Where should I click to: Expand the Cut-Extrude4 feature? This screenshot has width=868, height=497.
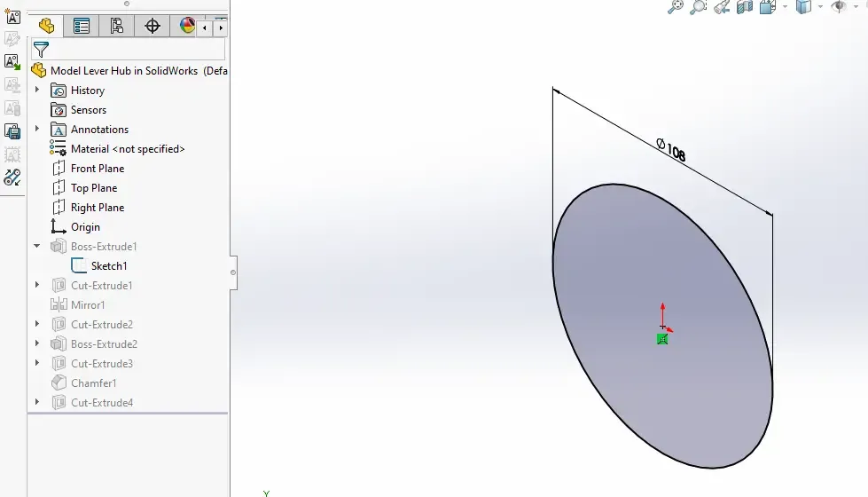click(37, 402)
